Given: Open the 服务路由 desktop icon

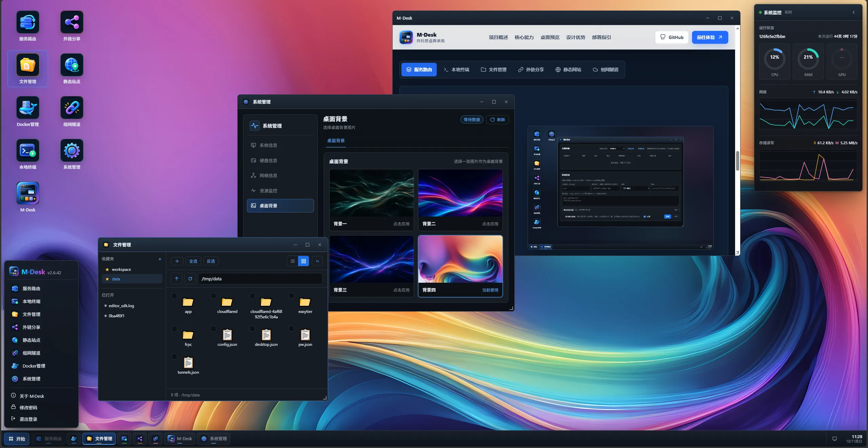Looking at the screenshot, I should 27,26.
